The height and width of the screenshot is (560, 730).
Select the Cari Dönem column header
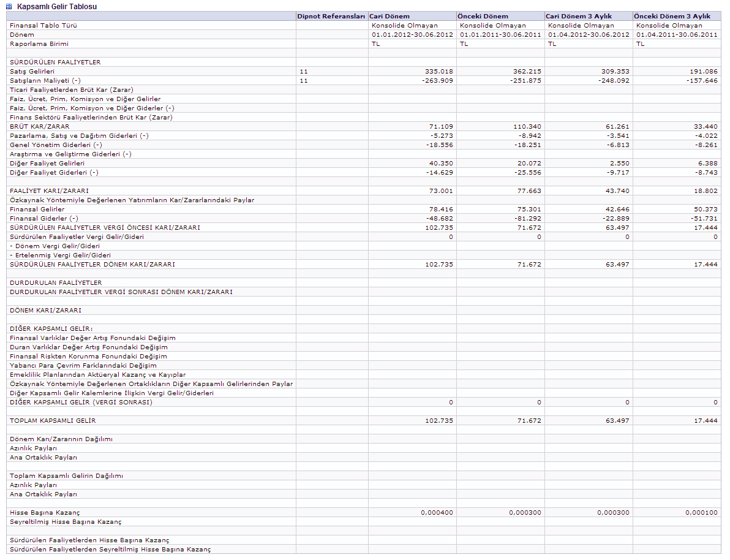pos(389,16)
